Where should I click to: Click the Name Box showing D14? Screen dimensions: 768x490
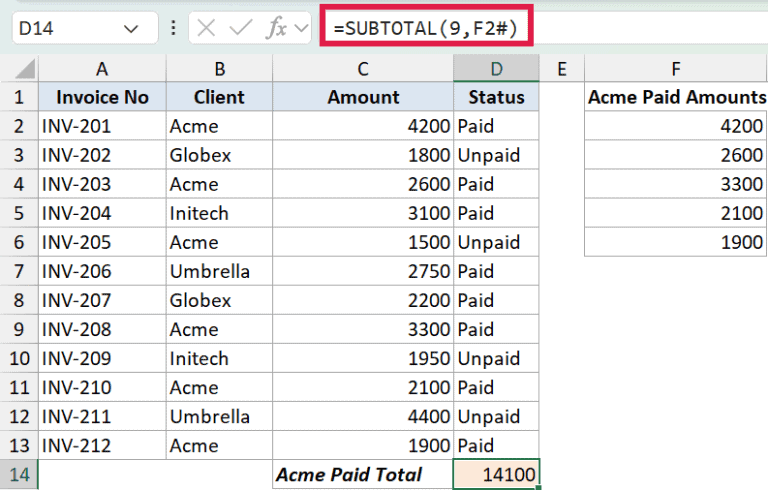tap(85, 28)
